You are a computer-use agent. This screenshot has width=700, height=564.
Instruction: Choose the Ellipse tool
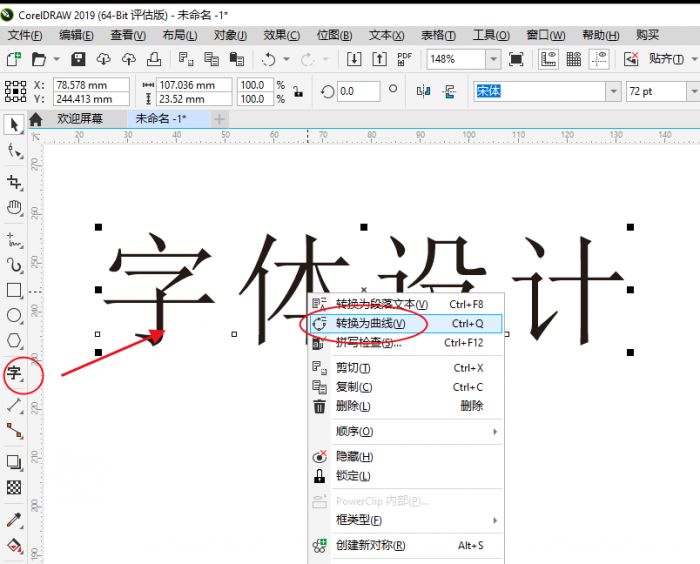[14, 316]
